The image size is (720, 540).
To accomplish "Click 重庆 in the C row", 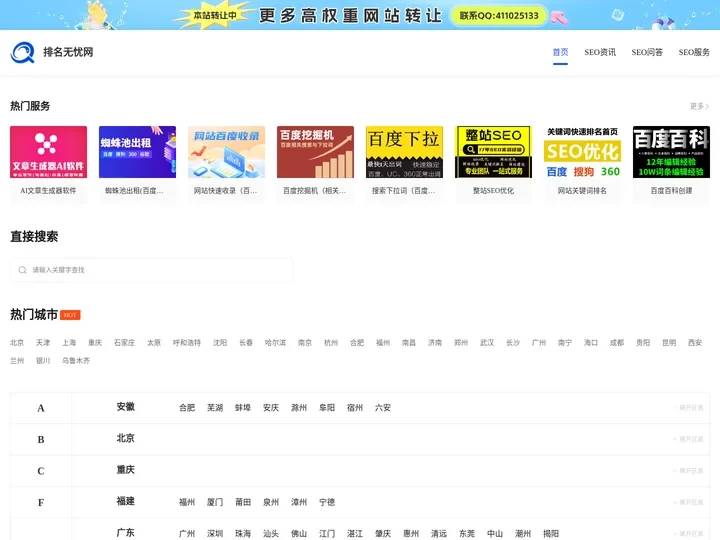I will tap(125, 470).
